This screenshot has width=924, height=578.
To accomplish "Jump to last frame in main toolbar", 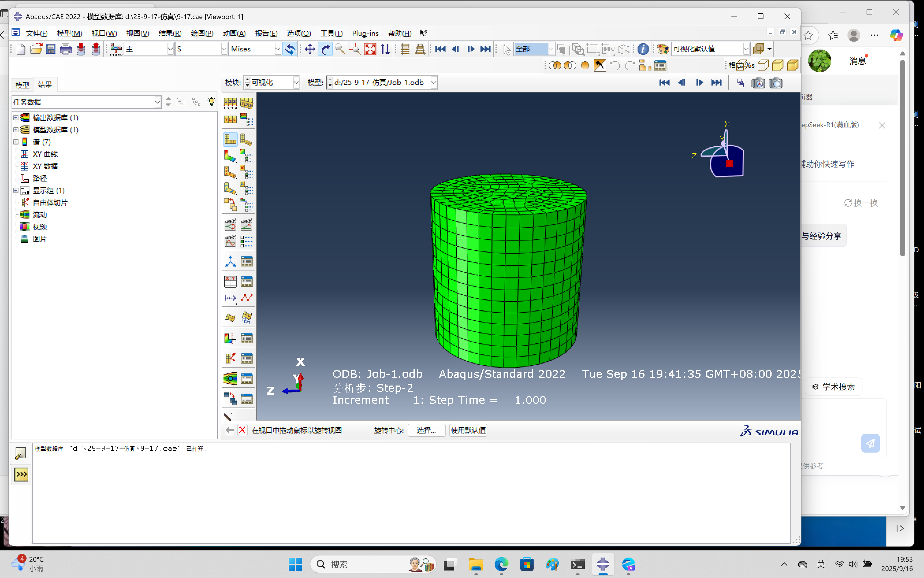I will pyautogui.click(x=485, y=49).
